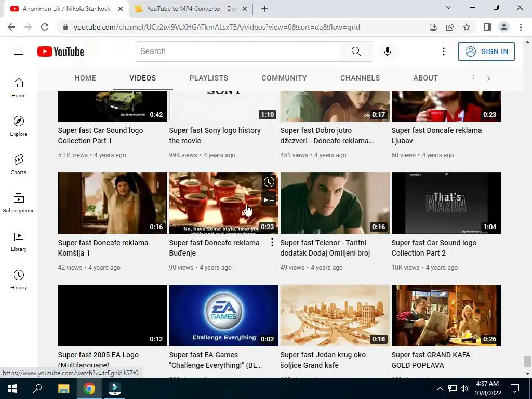Image resolution: width=532 pixels, height=399 pixels.
Task: Open a new browser tab
Action: click(264, 9)
